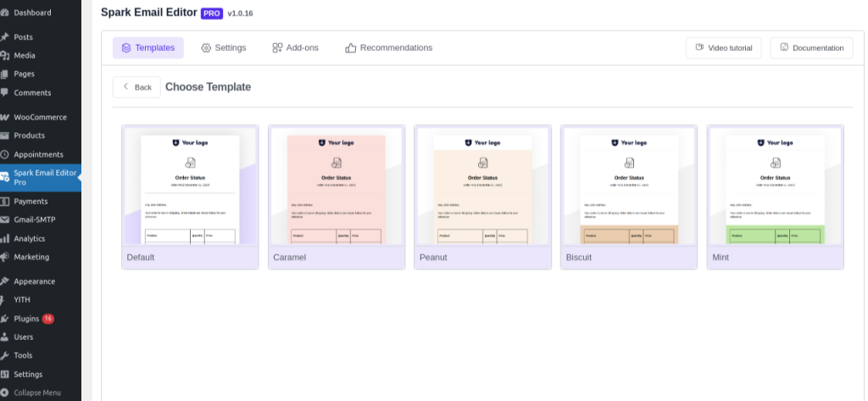Screen dimensions: 868x401
Task: Click the Spark Email Editor Pro icon
Action: pyautogui.click(x=4, y=177)
